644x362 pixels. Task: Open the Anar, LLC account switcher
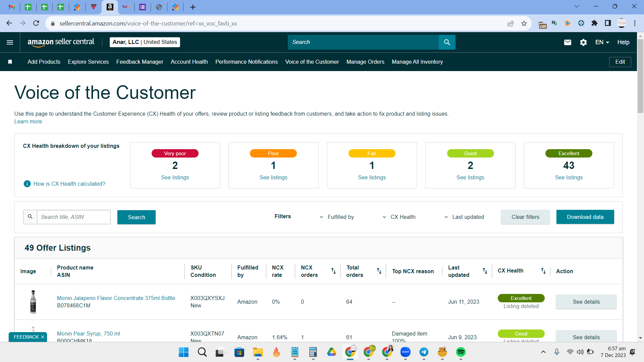145,42
